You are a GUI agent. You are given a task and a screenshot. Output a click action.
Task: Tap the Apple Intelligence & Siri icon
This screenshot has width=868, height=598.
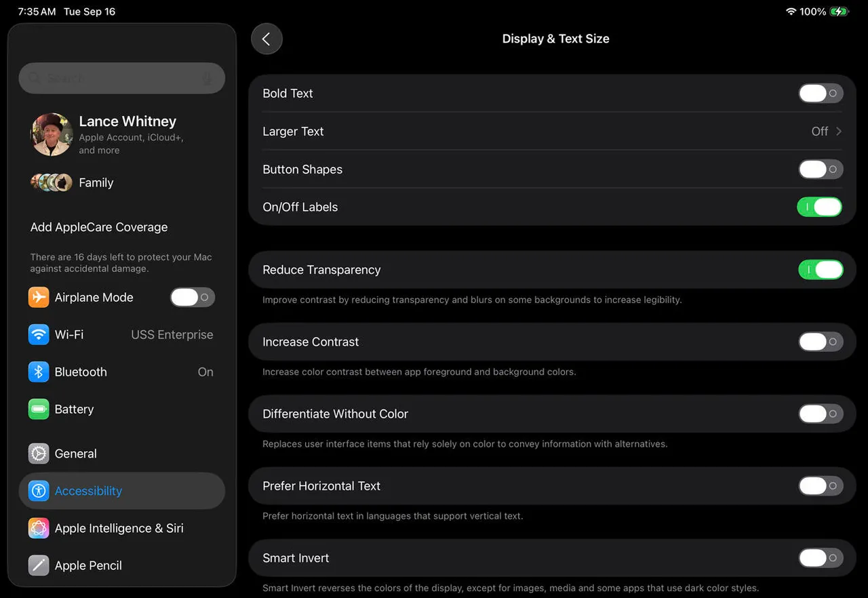click(x=39, y=528)
